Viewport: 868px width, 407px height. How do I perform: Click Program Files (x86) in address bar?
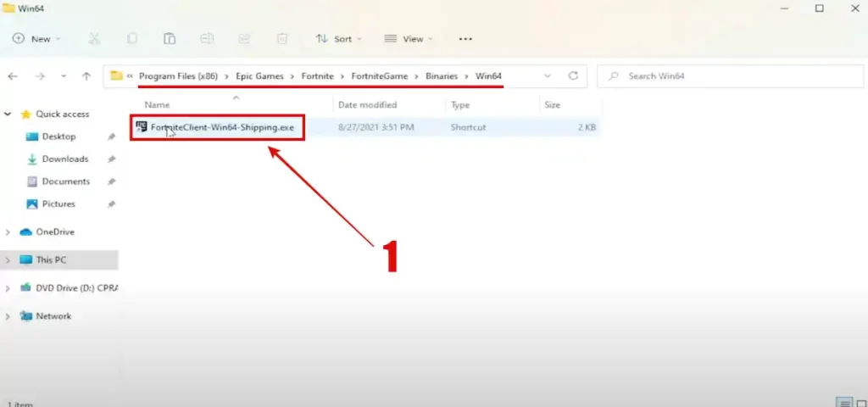(x=178, y=75)
